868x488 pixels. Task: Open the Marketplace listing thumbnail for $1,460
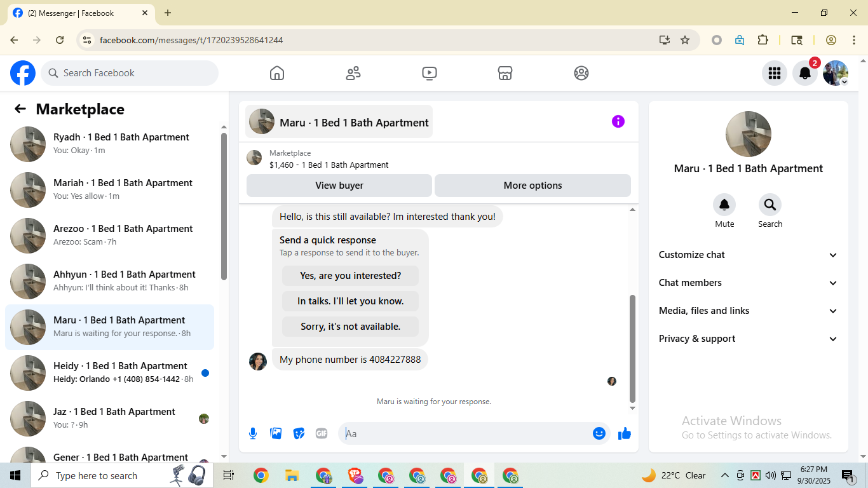[x=254, y=158]
